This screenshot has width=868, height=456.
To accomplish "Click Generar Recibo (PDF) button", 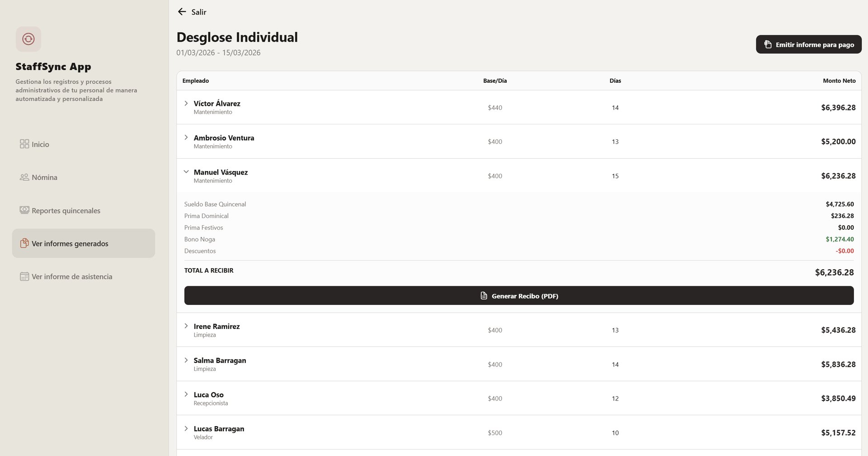I will 519,296.
